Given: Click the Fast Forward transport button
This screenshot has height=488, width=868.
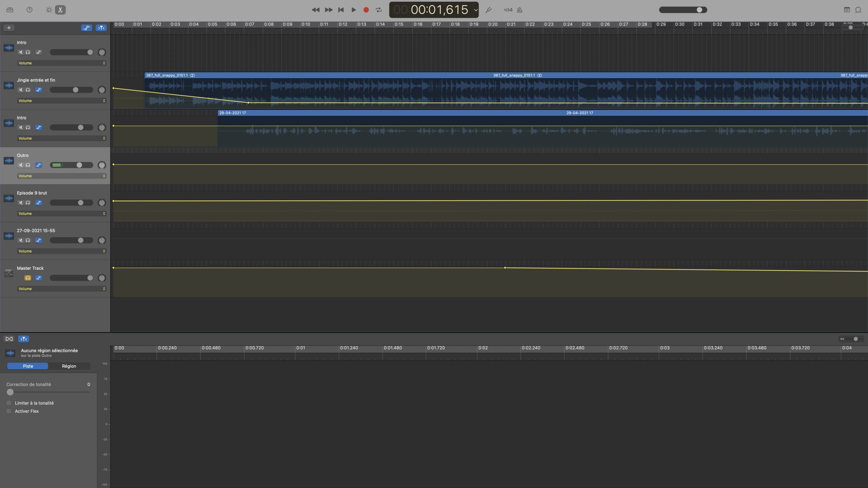Looking at the screenshot, I should [x=329, y=10].
